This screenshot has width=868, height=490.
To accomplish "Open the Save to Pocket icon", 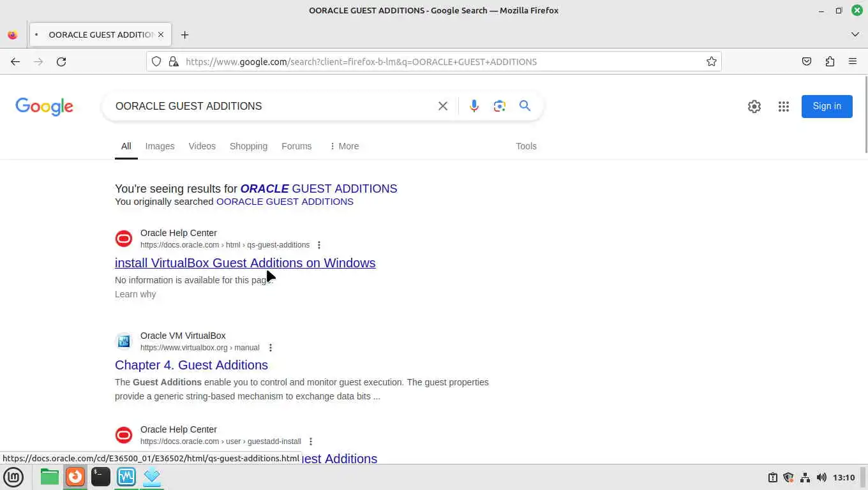I will click(x=807, y=61).
